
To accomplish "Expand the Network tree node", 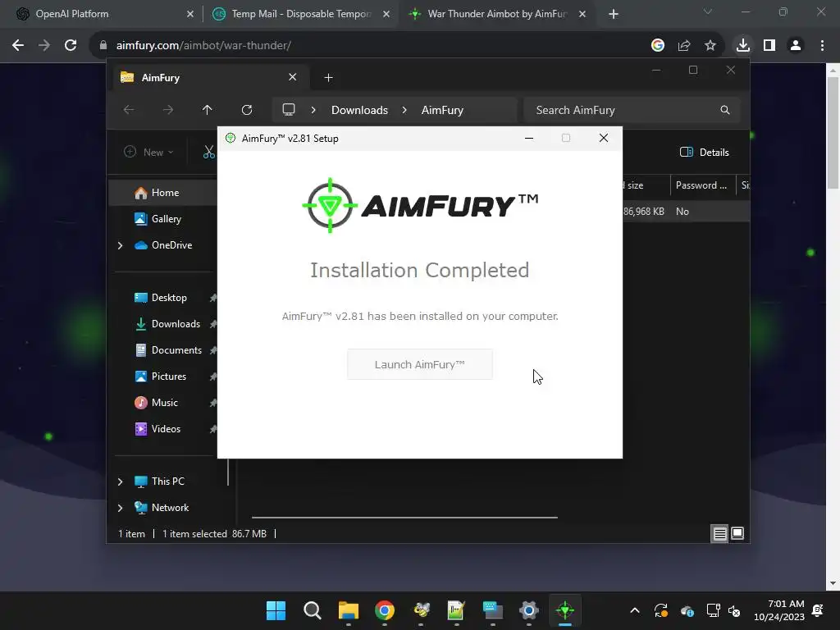I will tap(120, 508).
